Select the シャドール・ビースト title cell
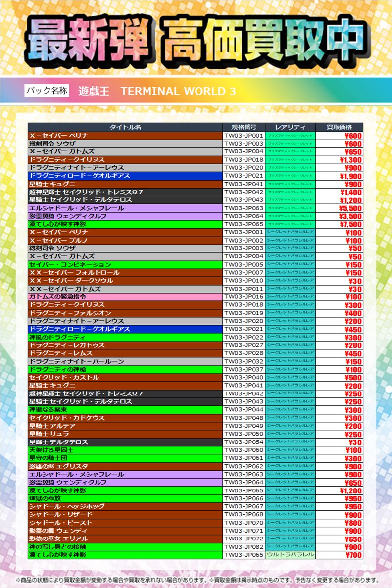 (x=125, y=522)
